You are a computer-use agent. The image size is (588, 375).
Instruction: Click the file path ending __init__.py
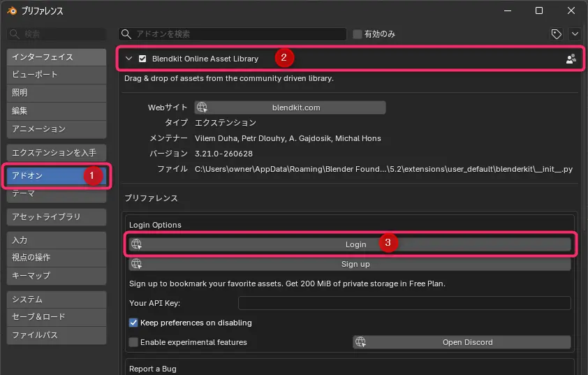(x=383, y=169)
